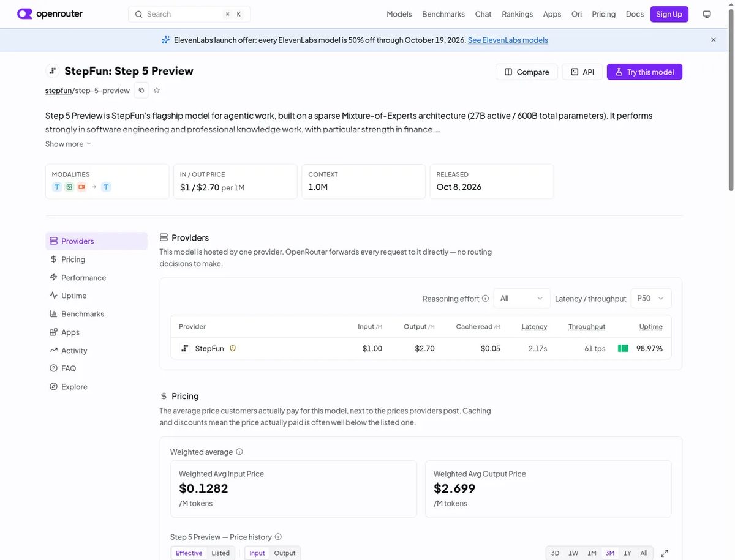Click the Sign Up button
The height and width of the screenshot is (560, 735).
coord(669,14)
